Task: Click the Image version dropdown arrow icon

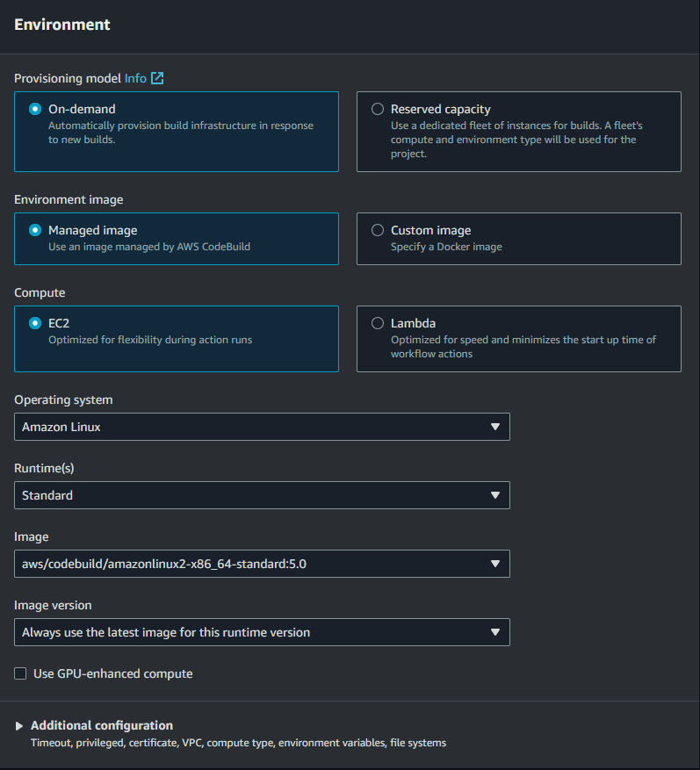Action: (495, 632)
